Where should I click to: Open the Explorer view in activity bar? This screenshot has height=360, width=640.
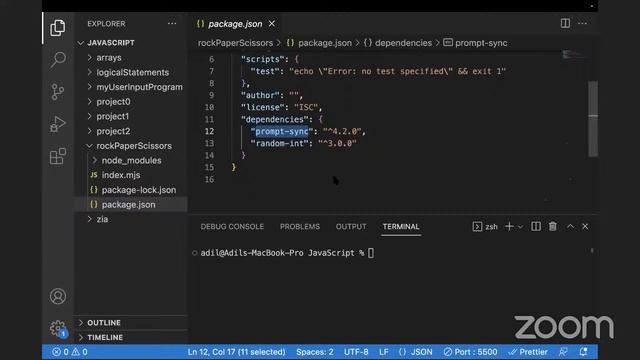click(58, 28)
